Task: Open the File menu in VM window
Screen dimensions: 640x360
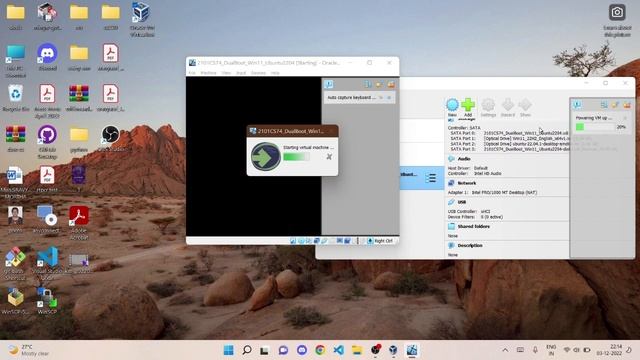Action: point(192,73)
